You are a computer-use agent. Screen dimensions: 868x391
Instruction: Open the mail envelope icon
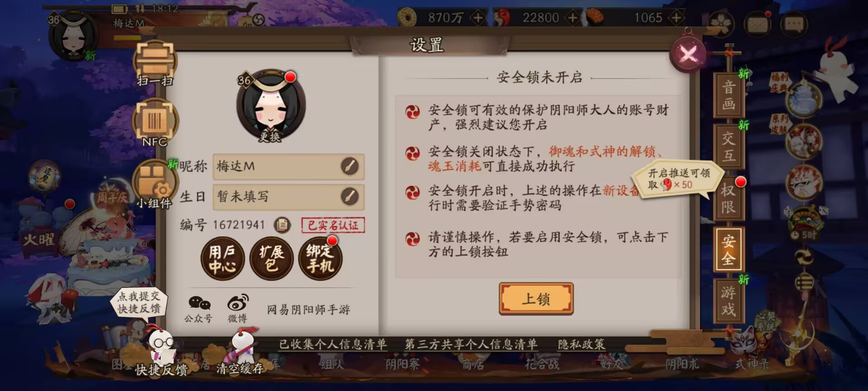[758, 24]
